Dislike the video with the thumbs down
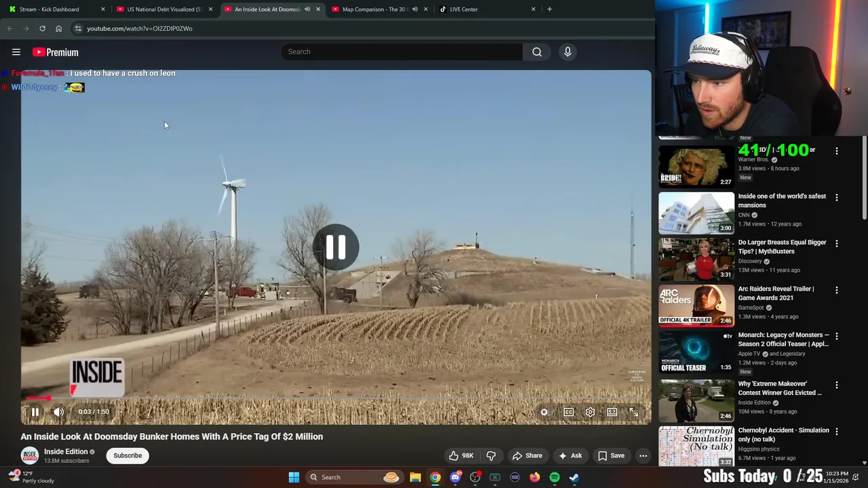Viewport: 868px width, 488px height. tap(492, 455)
